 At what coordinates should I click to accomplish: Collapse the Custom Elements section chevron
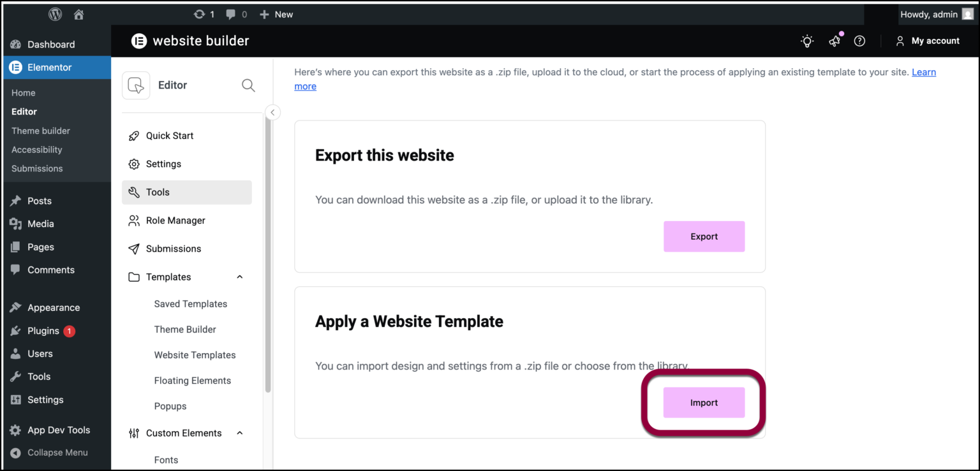click(239, 433)
